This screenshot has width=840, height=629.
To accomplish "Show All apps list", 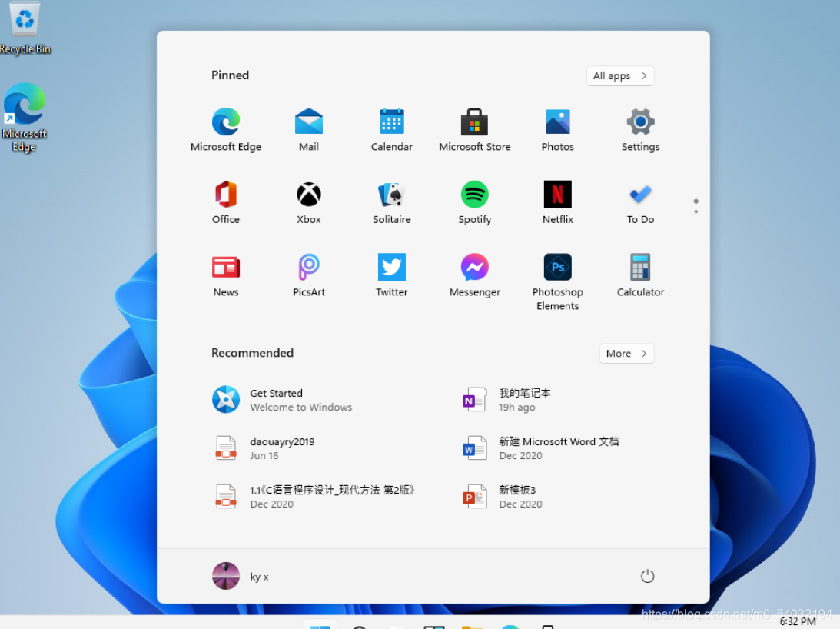I will 620,75.
